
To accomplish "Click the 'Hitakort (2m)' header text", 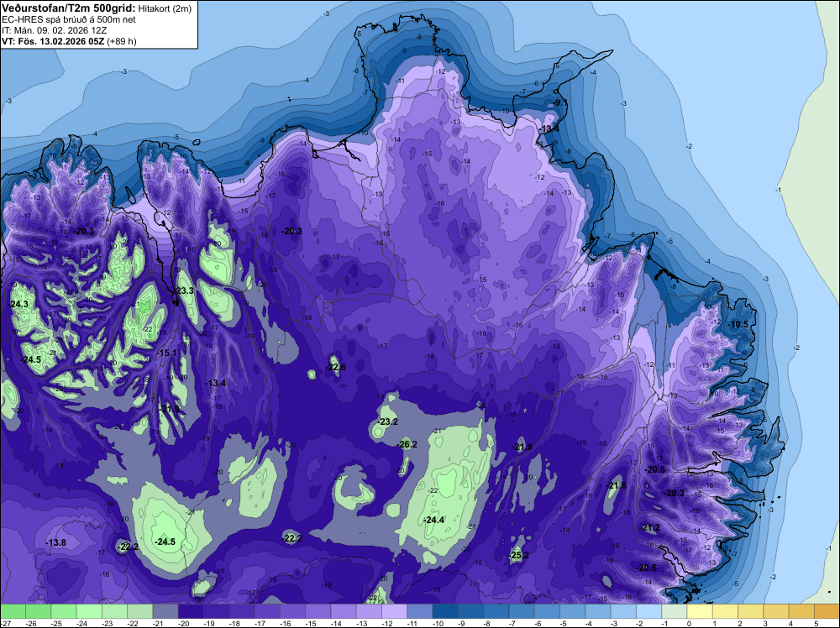I will (165, 8).
